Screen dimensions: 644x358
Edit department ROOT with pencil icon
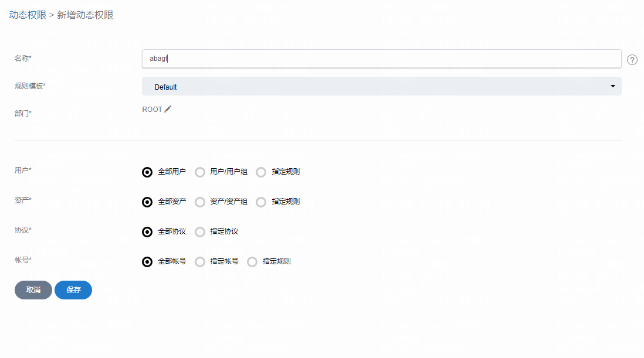[x=168, y=109]
